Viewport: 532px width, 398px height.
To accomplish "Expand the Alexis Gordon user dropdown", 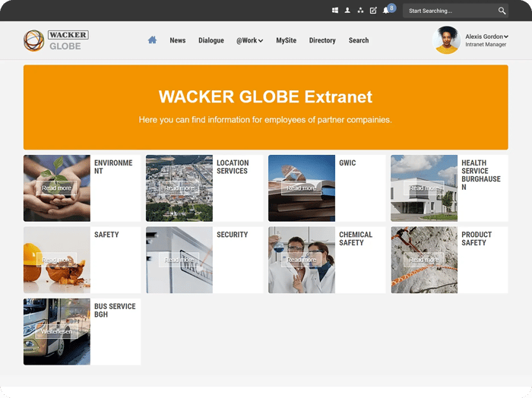I will pyautogui.click(x=486, y=36).
